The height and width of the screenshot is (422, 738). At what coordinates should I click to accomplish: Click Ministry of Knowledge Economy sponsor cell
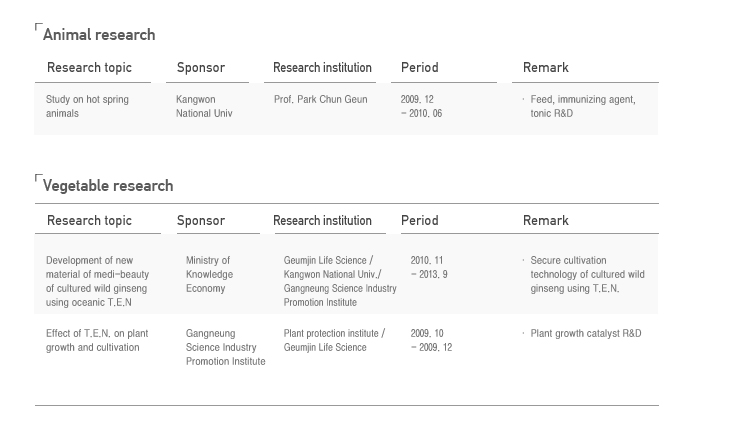coord(209,274)
